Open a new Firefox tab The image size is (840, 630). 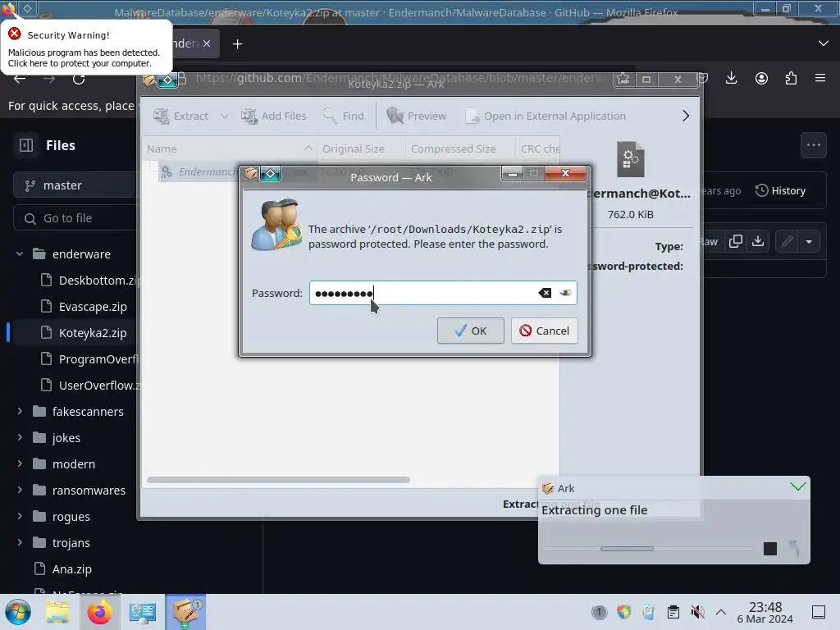[x=237, y=44]
